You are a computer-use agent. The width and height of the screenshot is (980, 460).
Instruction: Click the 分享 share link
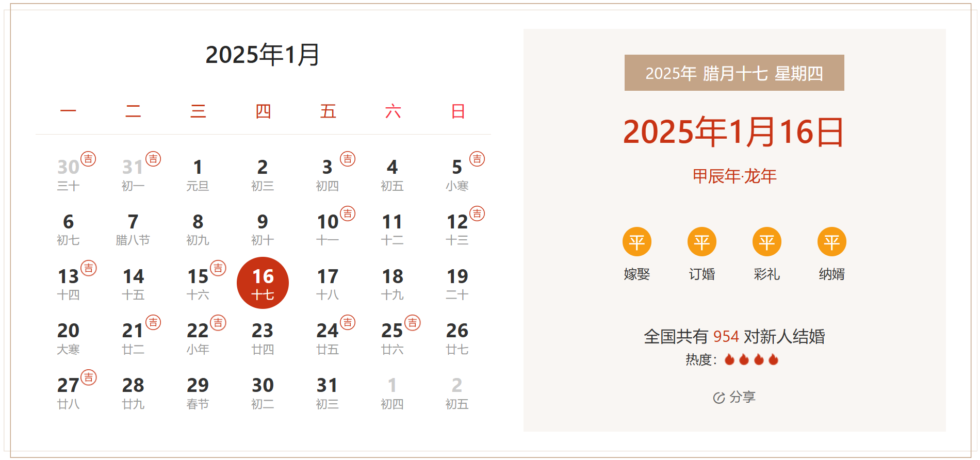734,397
